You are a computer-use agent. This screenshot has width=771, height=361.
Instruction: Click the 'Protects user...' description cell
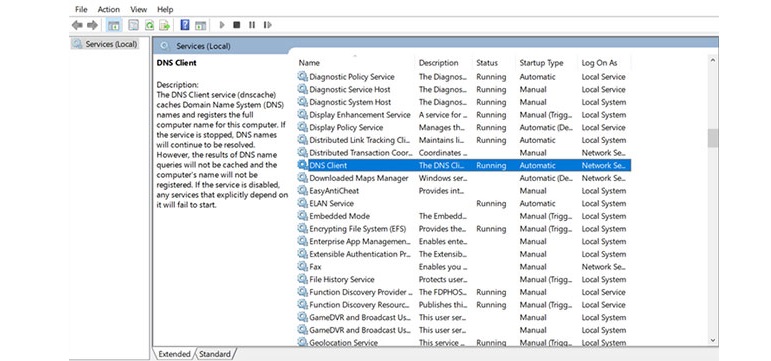443,279
